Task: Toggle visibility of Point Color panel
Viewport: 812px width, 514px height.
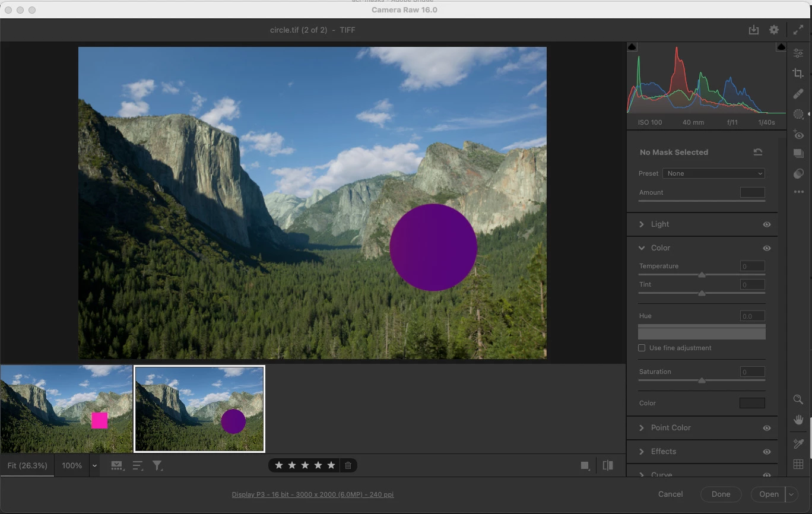Action: [767, 428]
